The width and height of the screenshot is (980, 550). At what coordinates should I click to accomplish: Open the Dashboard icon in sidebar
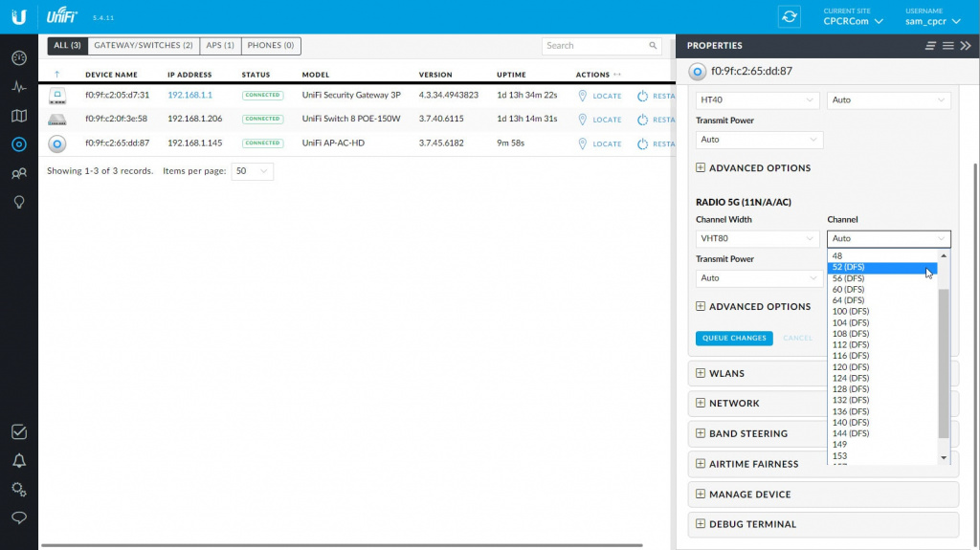(18, 57)
